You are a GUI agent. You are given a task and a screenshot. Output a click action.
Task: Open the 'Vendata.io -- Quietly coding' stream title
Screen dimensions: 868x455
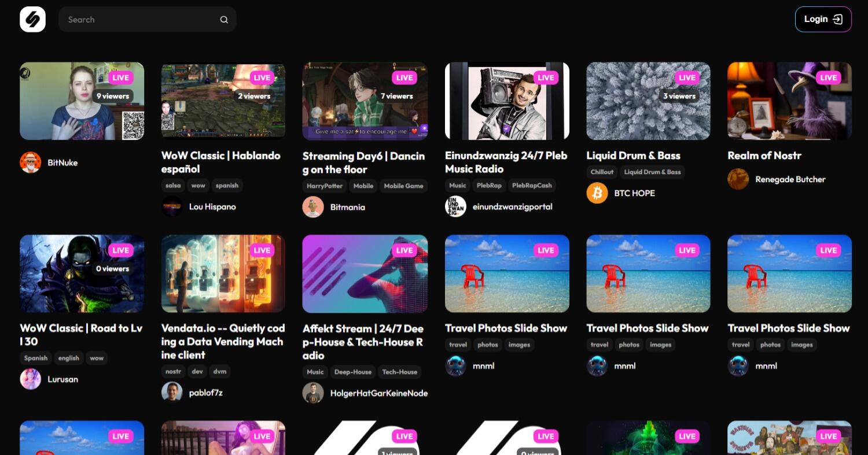(223, 342)
